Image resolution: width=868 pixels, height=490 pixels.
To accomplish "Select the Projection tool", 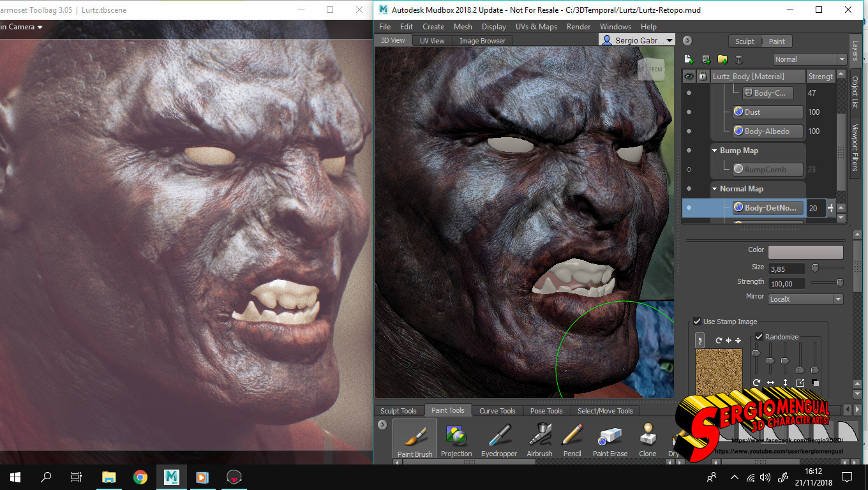I will click(x=456, y=440).
